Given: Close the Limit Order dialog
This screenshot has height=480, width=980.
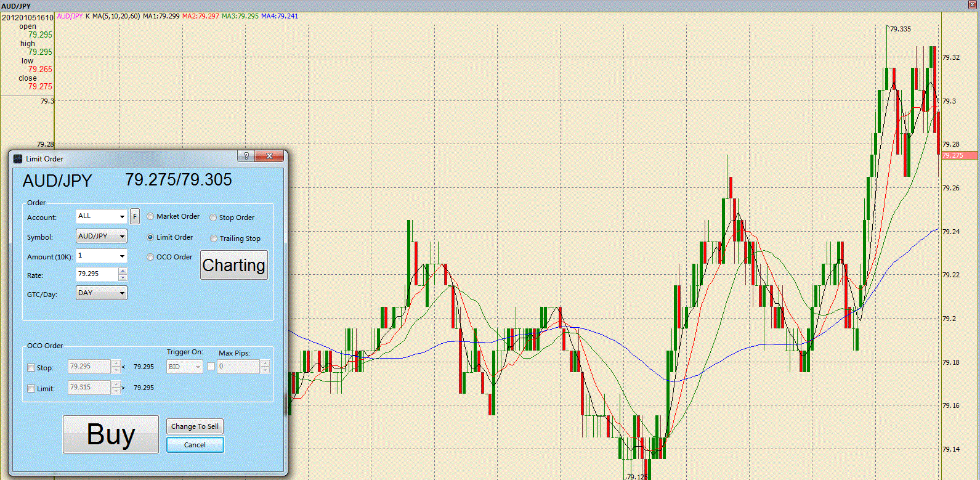Looking at the screenshot, I should (x=269, y=157).
